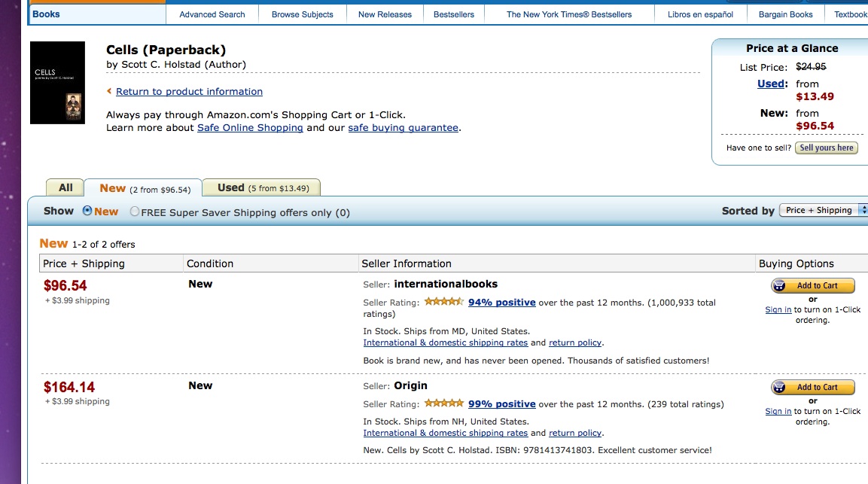Click Add to Cart for internationalbooks offer

(812, 286)
